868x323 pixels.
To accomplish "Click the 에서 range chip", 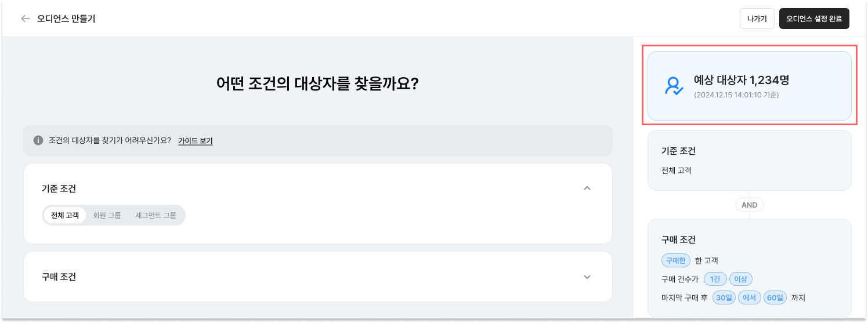I will click(x=750, y=297).
